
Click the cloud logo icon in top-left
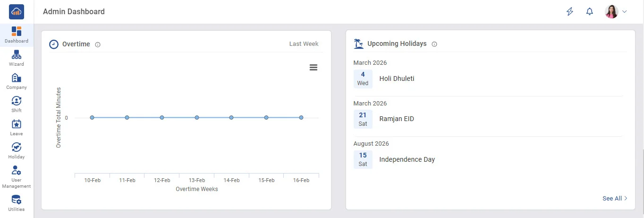[17, 12]
